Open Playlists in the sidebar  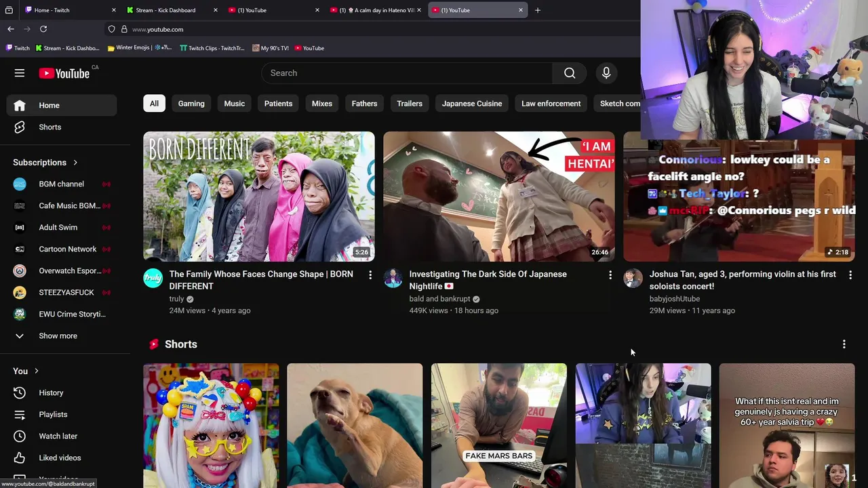pyautogui.click(x=62, y=414)
